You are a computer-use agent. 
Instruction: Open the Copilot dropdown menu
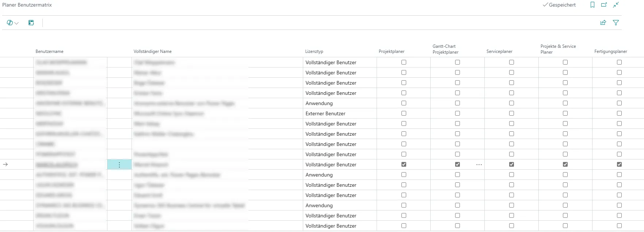click(x=12, y=23)
